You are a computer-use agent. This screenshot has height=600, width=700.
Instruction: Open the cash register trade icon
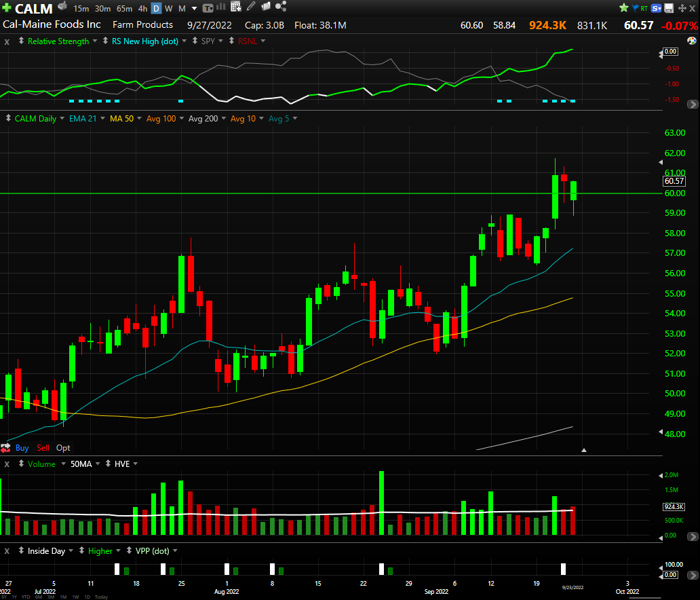click(x=62, y=6)
